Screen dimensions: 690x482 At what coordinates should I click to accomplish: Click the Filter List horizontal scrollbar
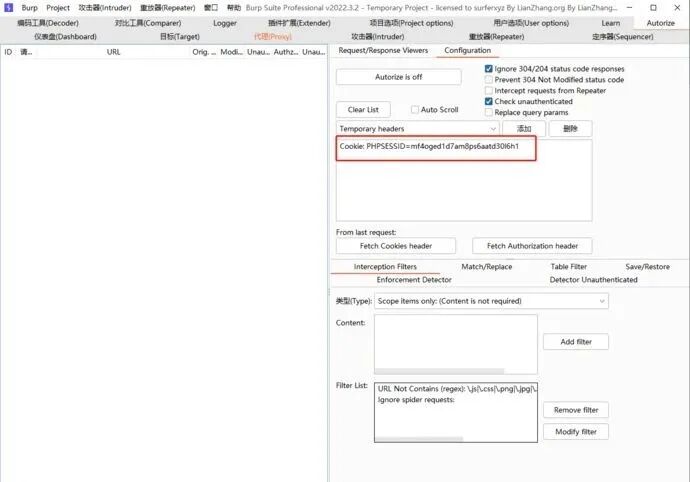(x=419, y=439)
